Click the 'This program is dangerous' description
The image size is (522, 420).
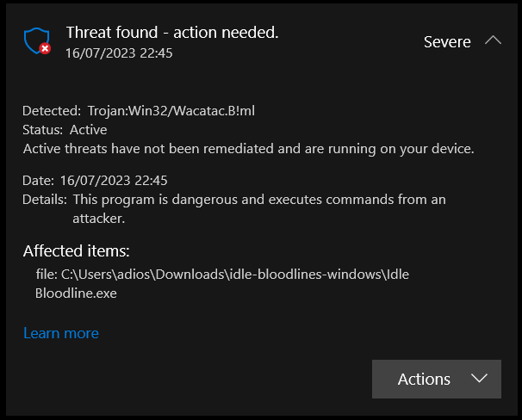(259, 209)
